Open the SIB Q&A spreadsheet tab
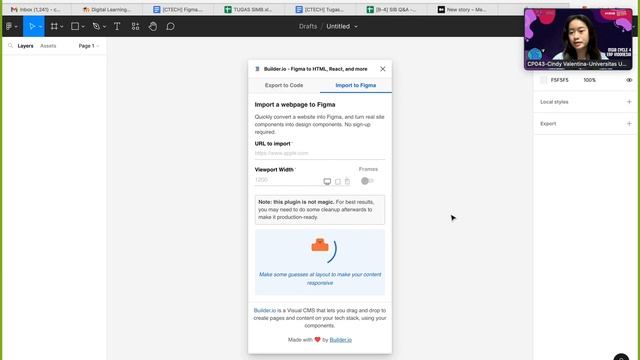The image size is (640, 360). (391, 9)
